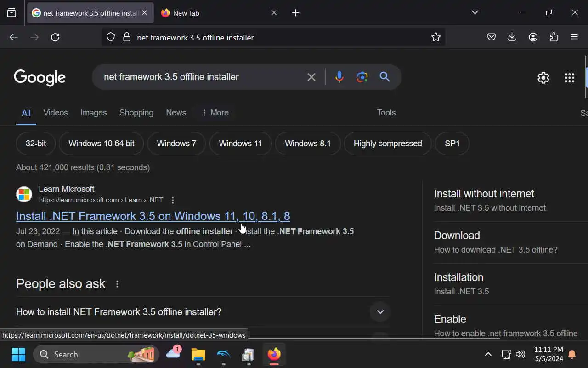Switch to the Shopping results tab

tap(136, 113)
